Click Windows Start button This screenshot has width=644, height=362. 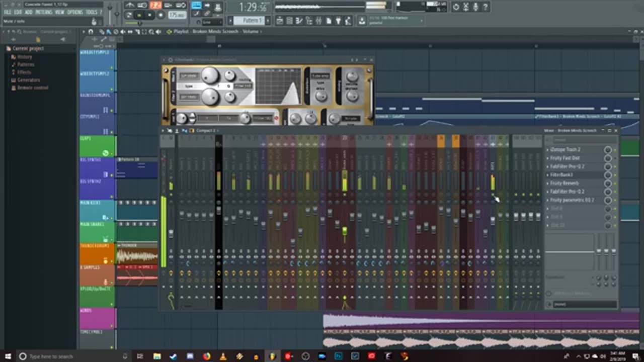(x=7, y=356)
